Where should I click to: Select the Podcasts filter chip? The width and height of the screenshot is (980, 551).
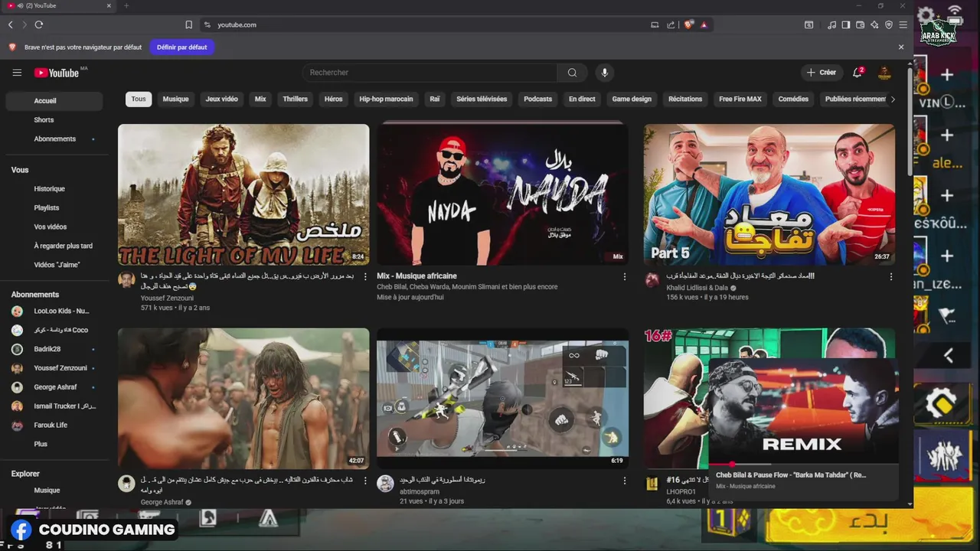pos(537,99)
